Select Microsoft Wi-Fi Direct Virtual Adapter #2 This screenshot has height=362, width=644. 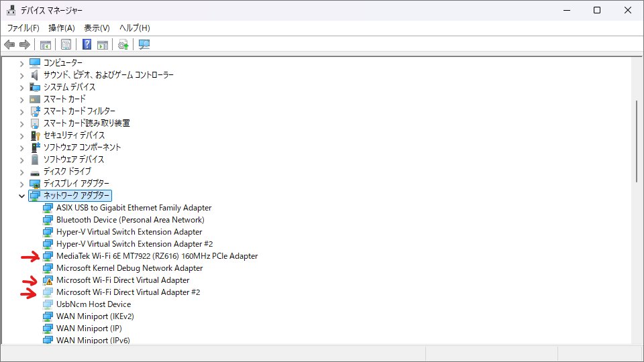pos(128,292)
